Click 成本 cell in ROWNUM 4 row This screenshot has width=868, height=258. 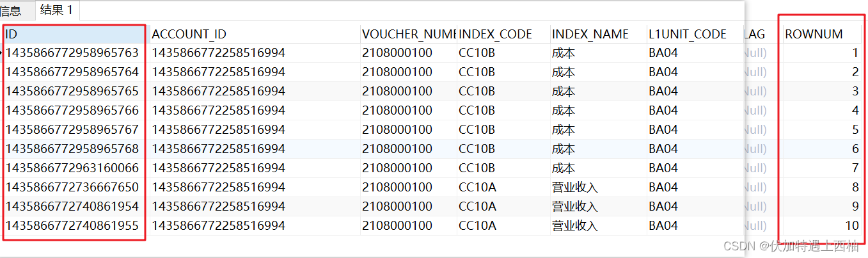(598, 111)
